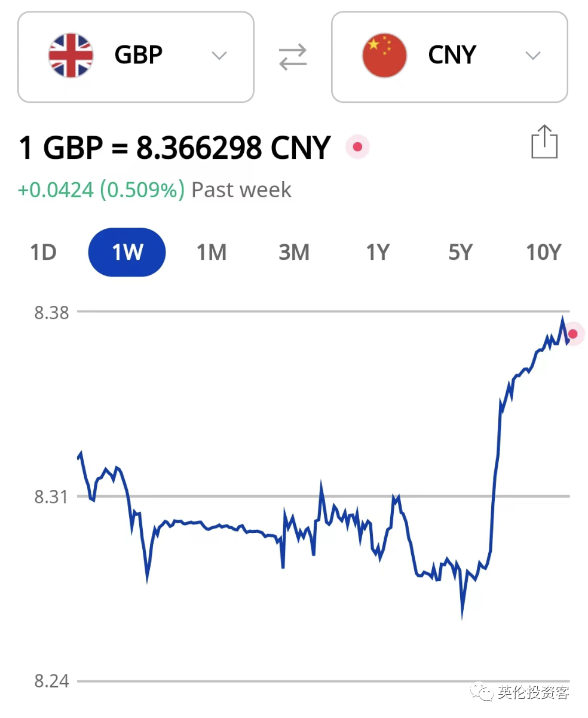Open the GBP currency selector box
588x718 pixels.
[136, 57]
